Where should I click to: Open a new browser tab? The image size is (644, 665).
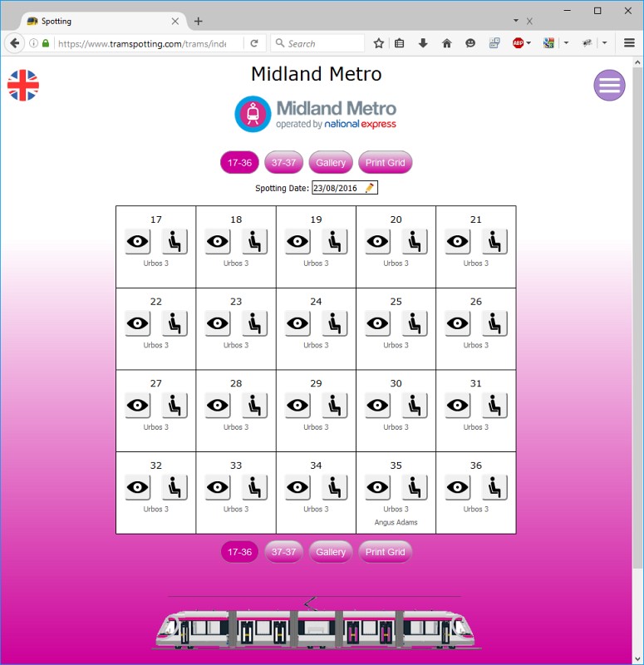pyautogui.click(x=198, y=22)
